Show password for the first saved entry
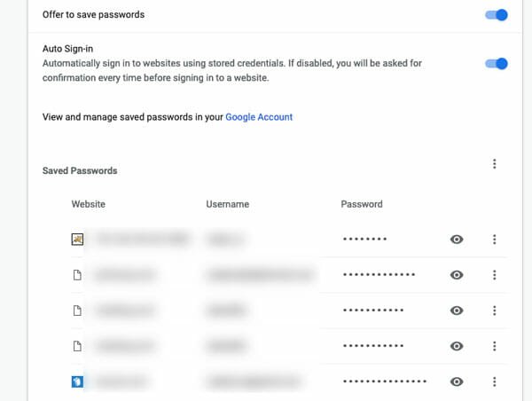 pyautogui.click(x=457, y=240)
